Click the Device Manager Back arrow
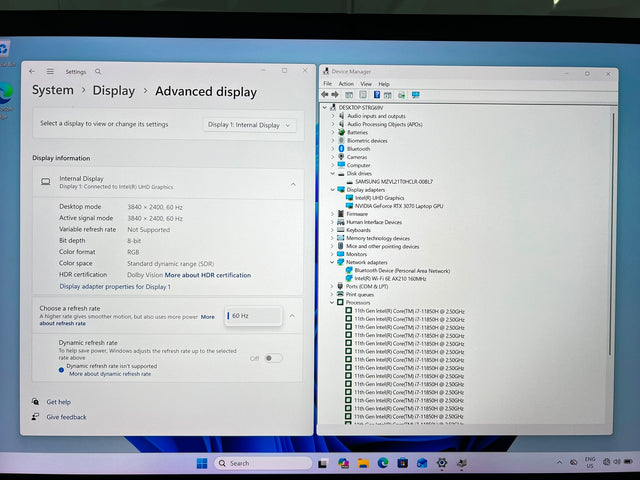Image resolution: width=640 pixels, height=480 pixels. [325, 95]
